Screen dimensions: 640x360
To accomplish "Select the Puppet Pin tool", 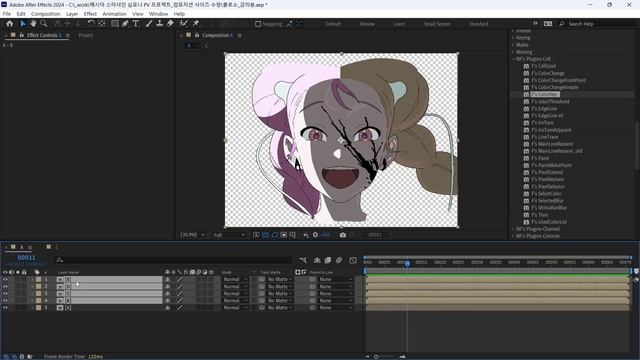I will pos(196,24).
